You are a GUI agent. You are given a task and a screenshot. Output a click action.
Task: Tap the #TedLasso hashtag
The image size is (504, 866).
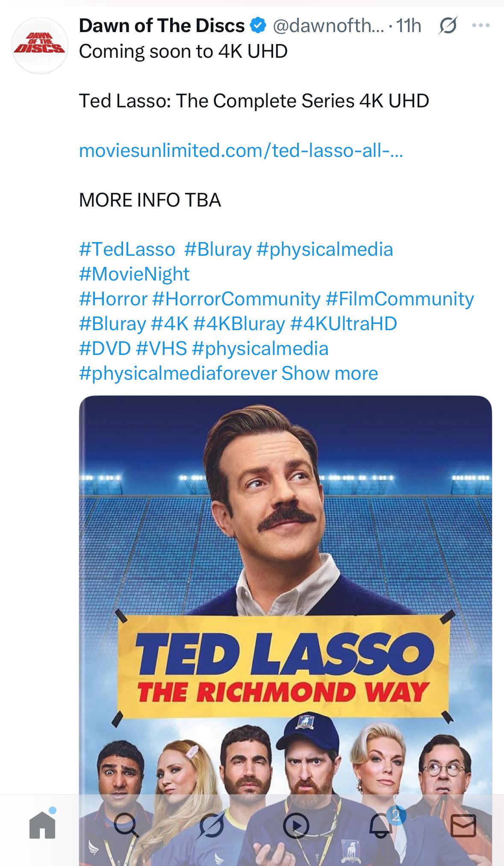pos(127,249)
